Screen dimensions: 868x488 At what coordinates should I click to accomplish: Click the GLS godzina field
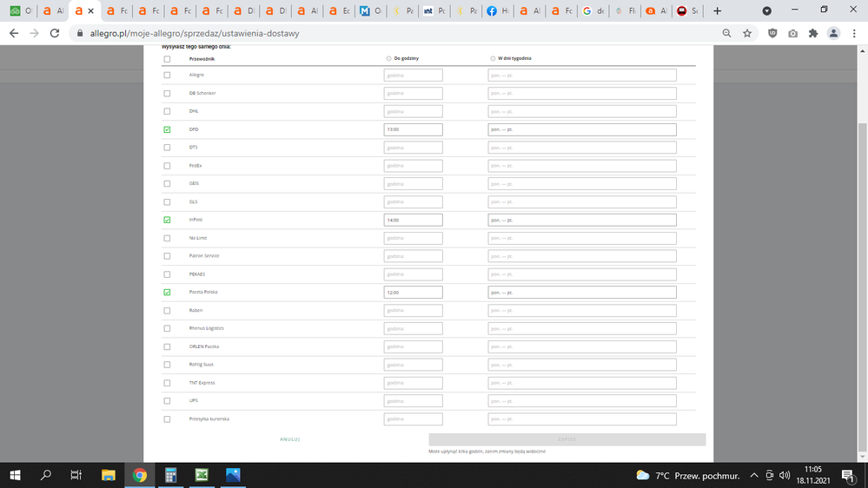pyautogui.click(x=413, y=202)
